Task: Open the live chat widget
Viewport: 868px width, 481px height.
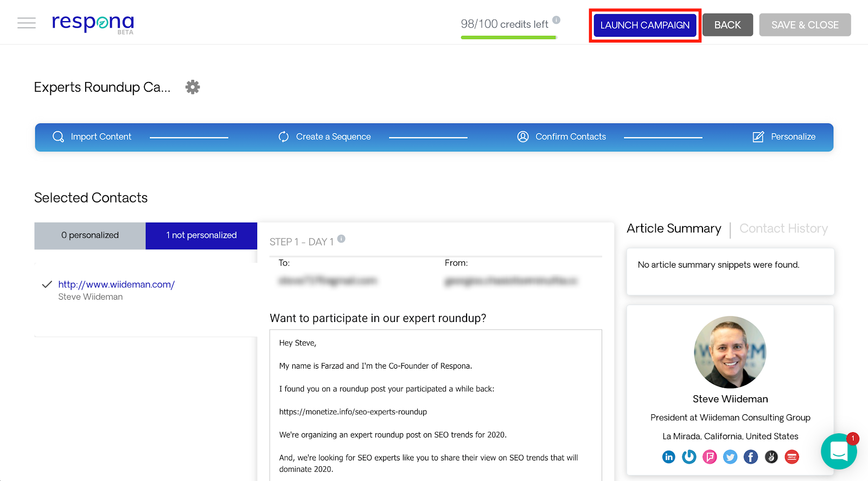Action: [839, 451]
